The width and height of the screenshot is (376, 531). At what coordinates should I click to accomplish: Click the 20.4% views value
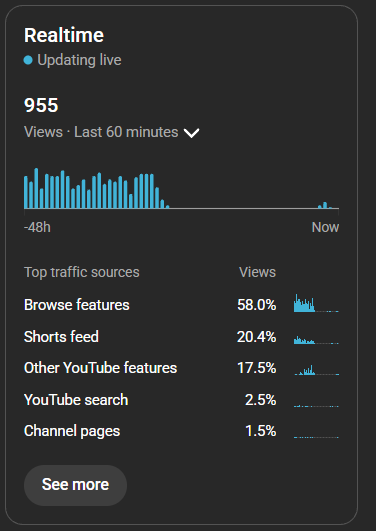(256, 337)
